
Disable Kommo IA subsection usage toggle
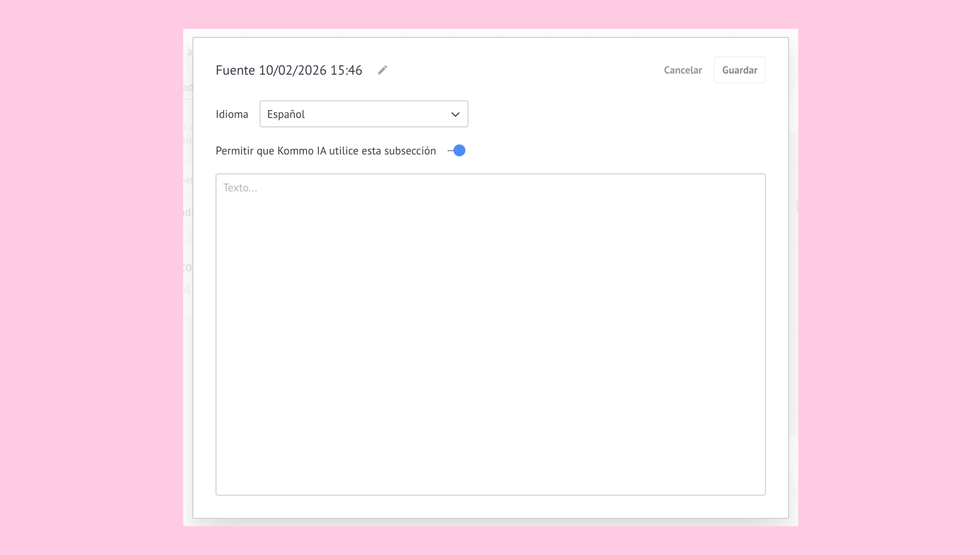tap(457, 151)
